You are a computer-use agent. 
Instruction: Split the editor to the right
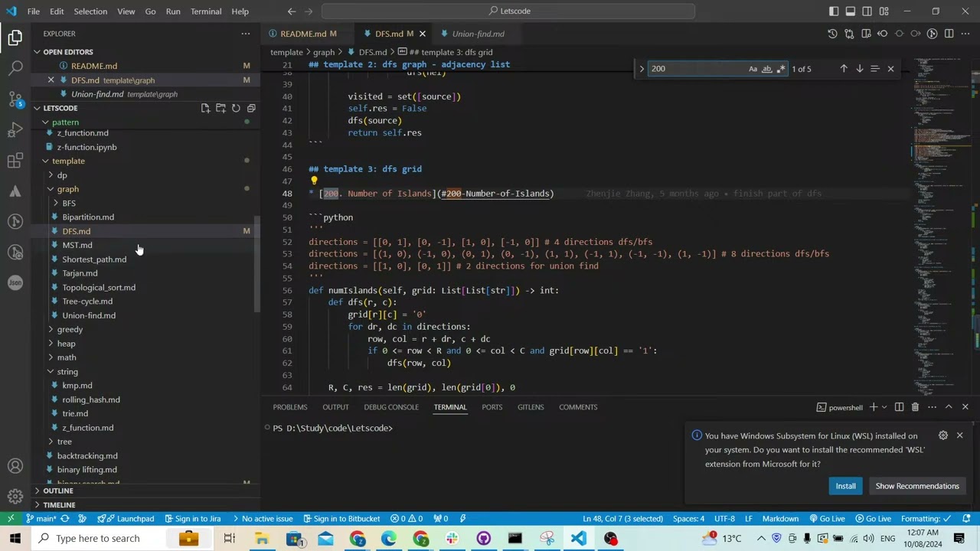coord(949,34)
